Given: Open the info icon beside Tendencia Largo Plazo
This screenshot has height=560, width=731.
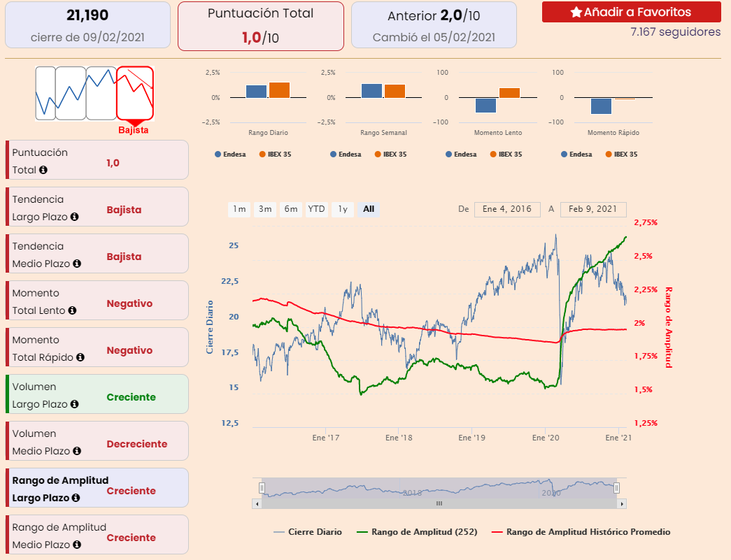Looking at the screenshot, I should (x=73, y=217).
